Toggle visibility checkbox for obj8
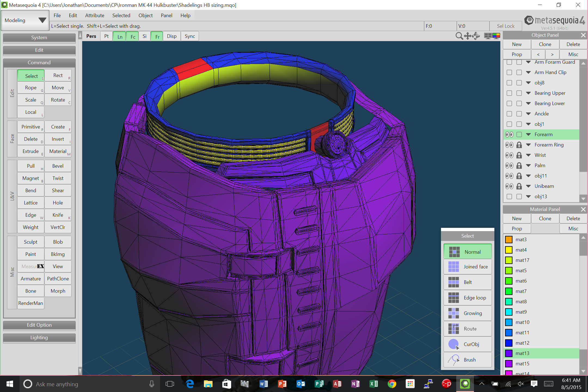The image size is (588, 392). pos(509,83)
